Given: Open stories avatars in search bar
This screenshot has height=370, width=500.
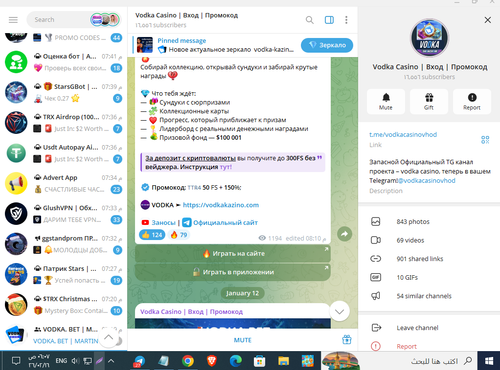Looking at the screenshot, I should pos(105,20).
